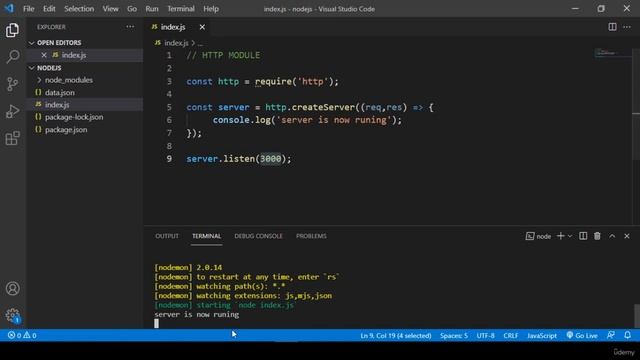Open the feedback icon in status bar

[x=611, y=336]
